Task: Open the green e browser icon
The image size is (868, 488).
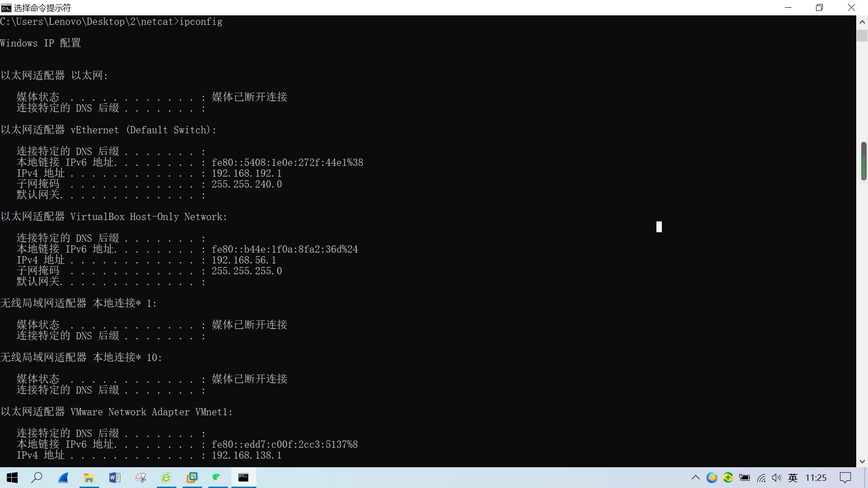Action: coord(166,478)
